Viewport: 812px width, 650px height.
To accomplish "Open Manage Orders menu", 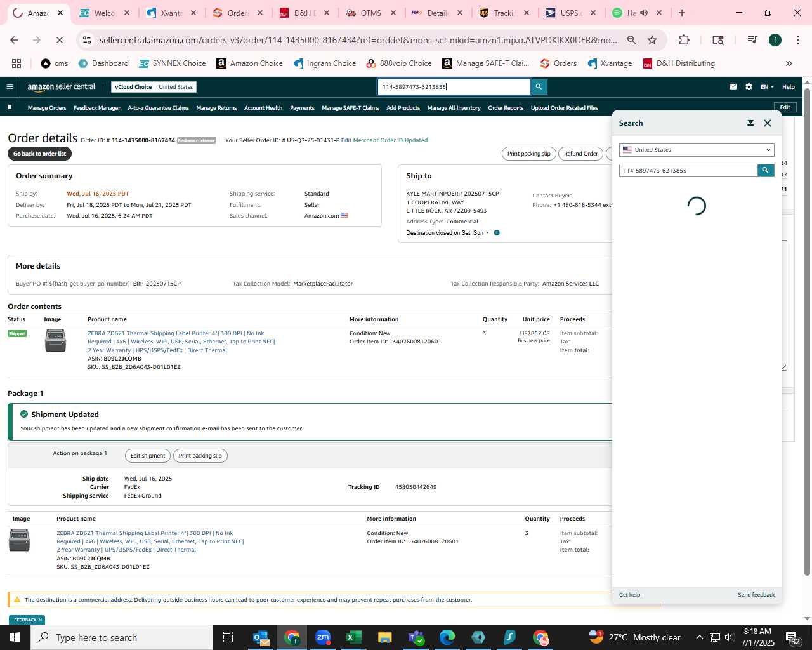I will [47, 108].
